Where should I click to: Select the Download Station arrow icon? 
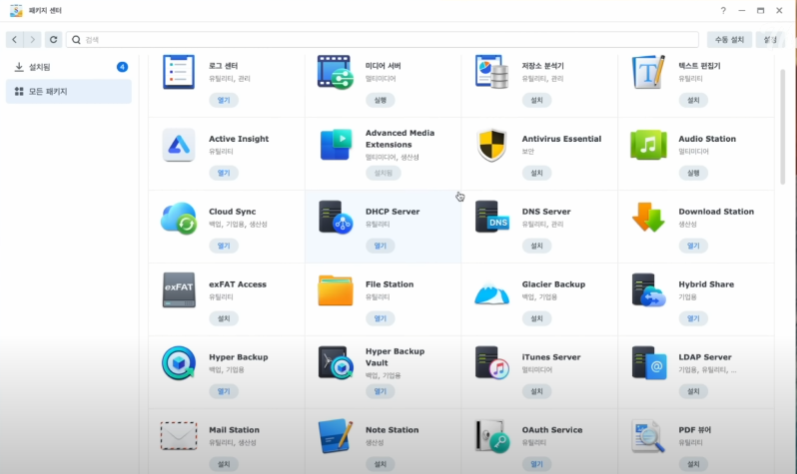pyautogui.click(x=648, y=218)
